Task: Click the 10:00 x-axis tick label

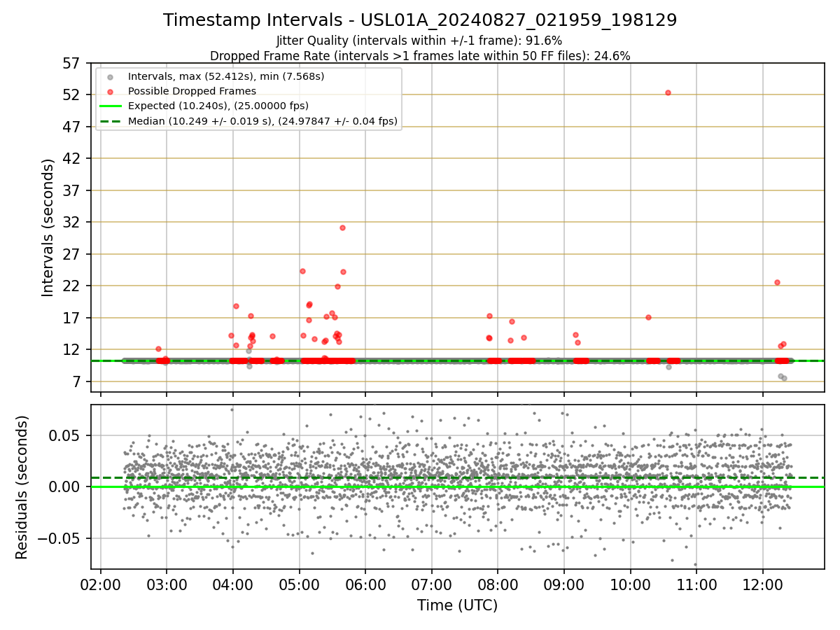Action: point(631,585)
